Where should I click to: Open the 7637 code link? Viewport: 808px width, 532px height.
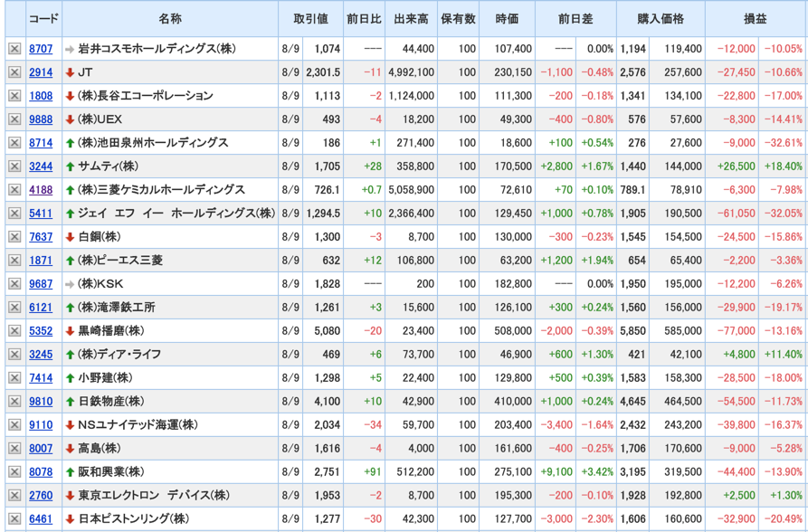click(41, 237)
